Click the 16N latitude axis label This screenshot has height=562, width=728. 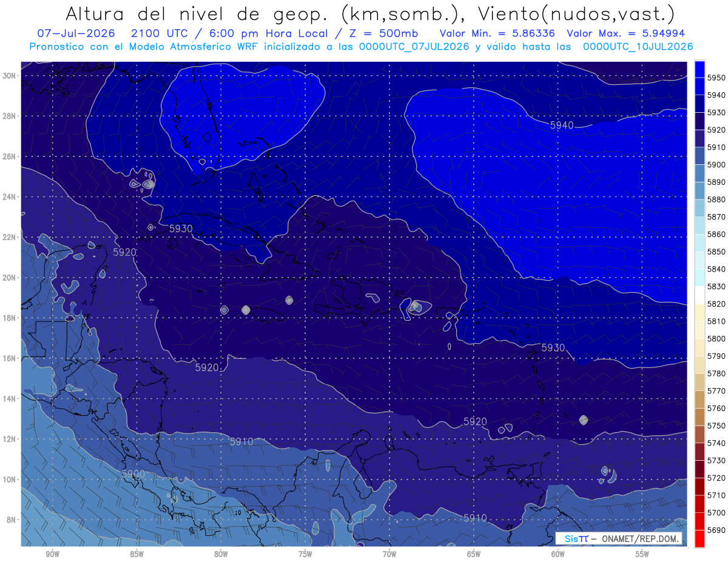tap(9, 358)
